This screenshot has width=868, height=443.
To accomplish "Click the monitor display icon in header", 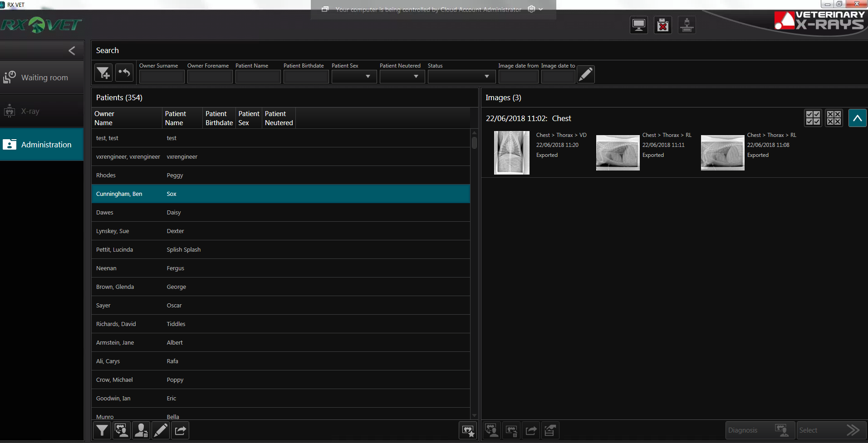I will [x=638, y=25].
